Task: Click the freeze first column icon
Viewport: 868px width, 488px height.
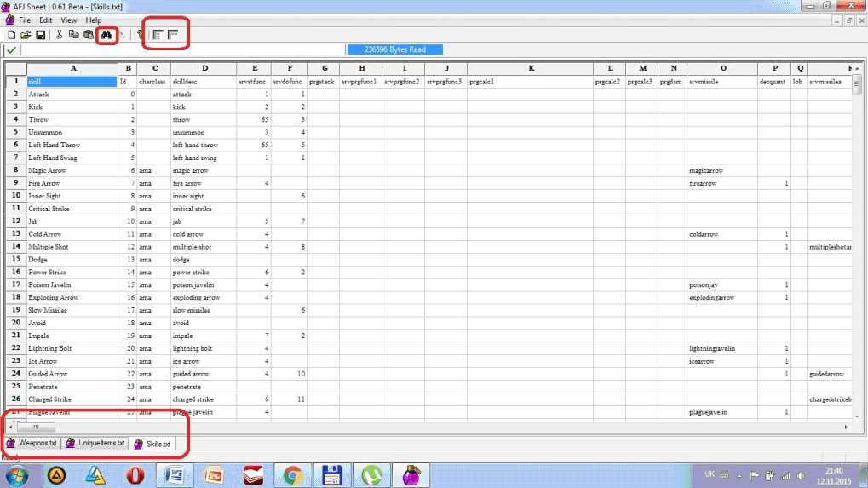Action: [158, 35]
